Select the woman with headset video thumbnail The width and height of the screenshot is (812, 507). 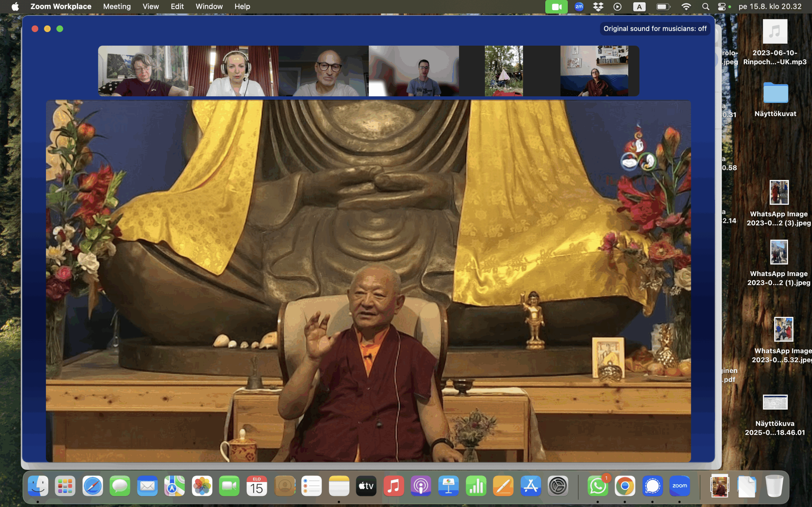coord(233,71)
